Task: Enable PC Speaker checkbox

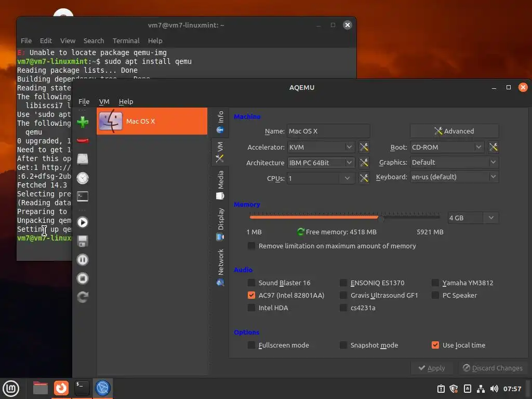Action: coord(435,295)
